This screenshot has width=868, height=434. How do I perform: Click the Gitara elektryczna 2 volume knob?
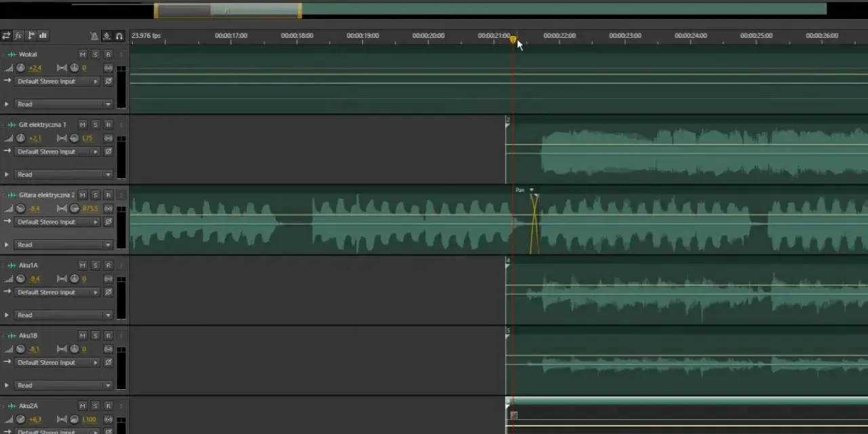20,209
